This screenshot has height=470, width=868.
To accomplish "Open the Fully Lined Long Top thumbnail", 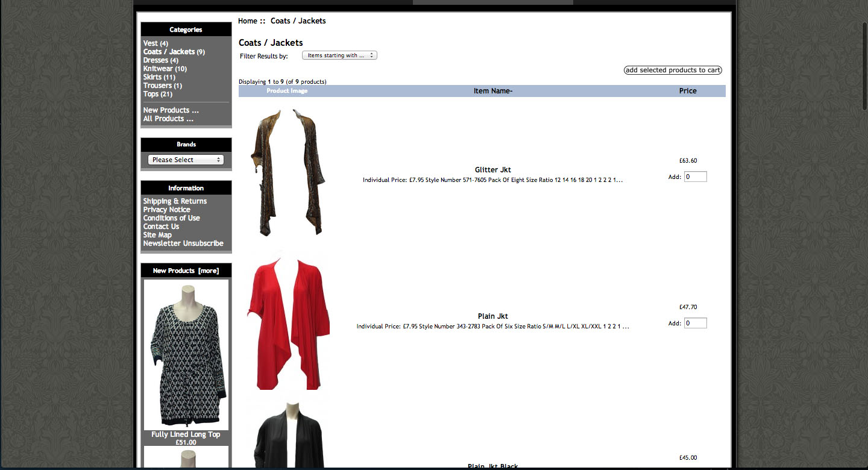I will click(186, 354).
